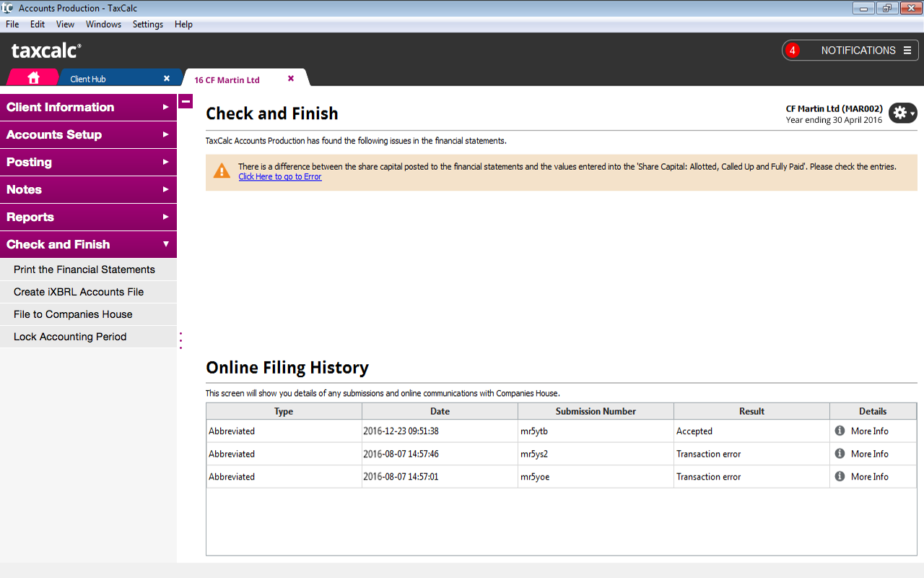Select Print the Financial Statements
This screenshot has height=578, width=924.
88,269
